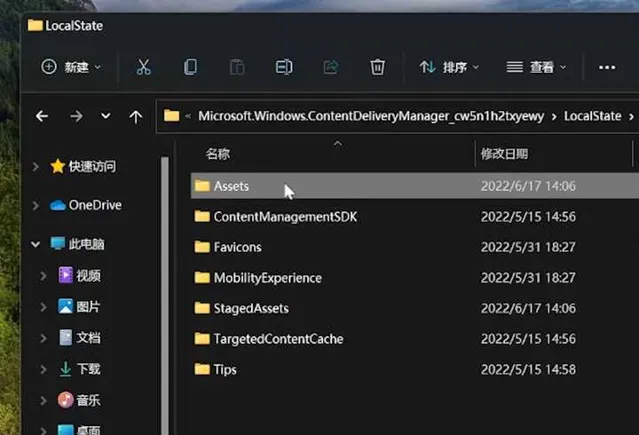Viewport: 639px width, 435px height.
Task: Click the Favicons folder icon
Action: 202,247
